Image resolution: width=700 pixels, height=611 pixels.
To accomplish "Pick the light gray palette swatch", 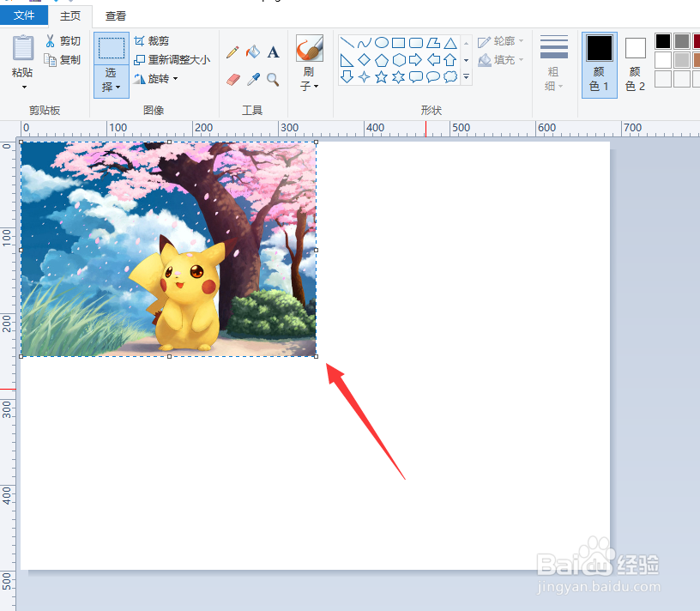I will coord(682,60).
